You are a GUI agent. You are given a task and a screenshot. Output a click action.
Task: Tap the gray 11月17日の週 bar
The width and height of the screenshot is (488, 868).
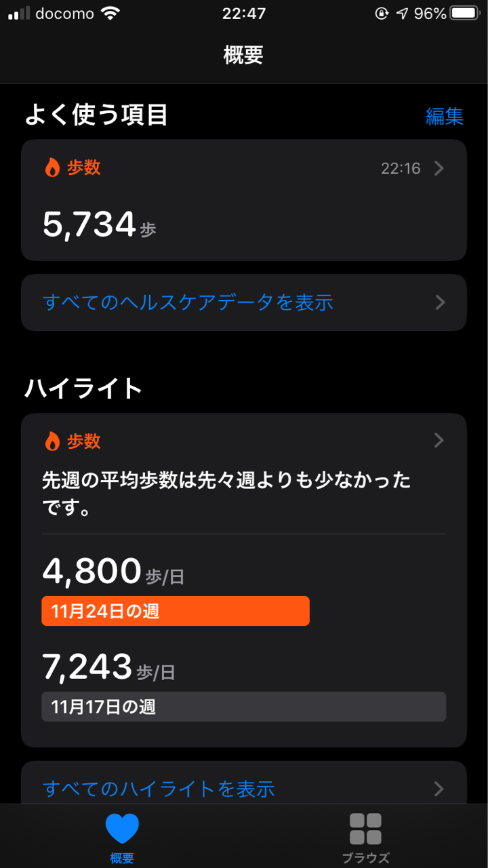click(x=243, y=707)
